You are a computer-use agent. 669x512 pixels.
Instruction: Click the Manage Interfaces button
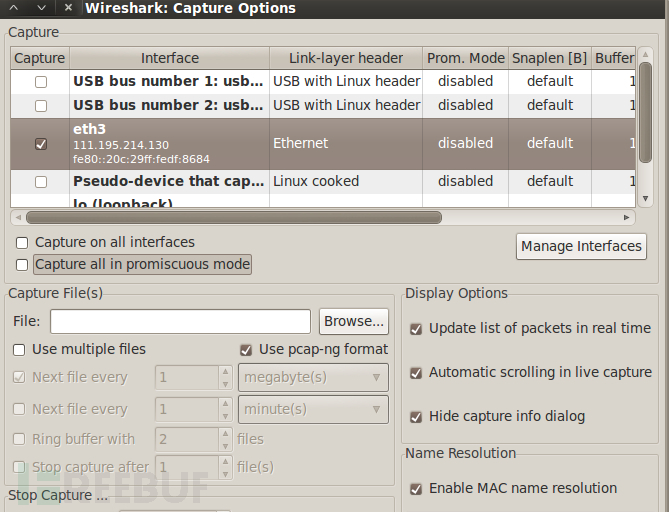tap(581, 246)
